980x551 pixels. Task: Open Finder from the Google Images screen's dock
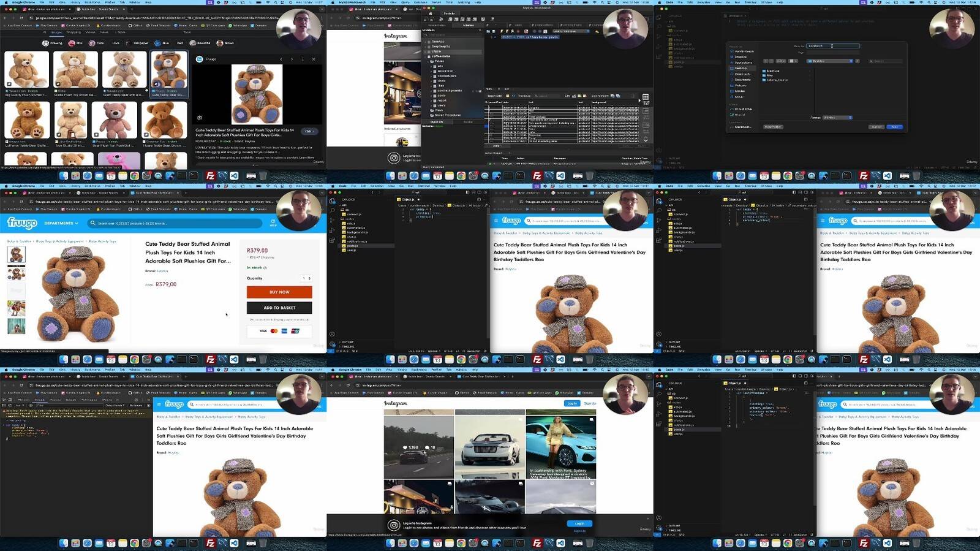[x=63, y=176]
